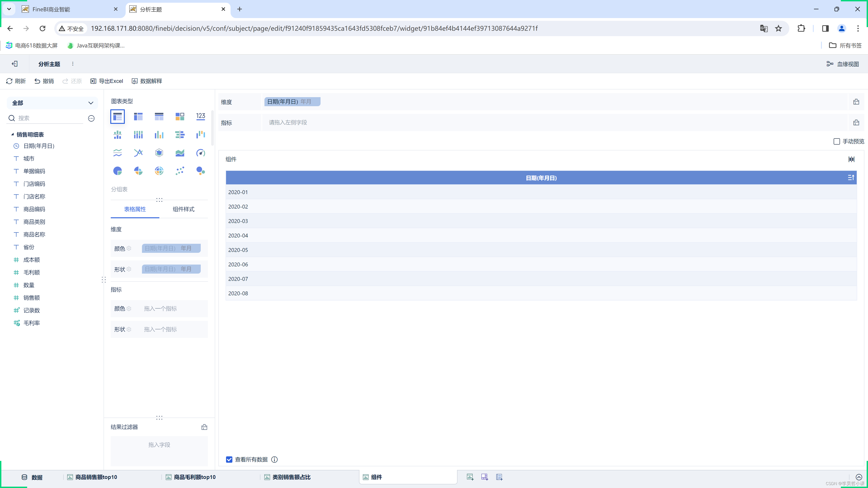
Task: Collapse the 销售明细表 tree node
Action: (12, 134)
